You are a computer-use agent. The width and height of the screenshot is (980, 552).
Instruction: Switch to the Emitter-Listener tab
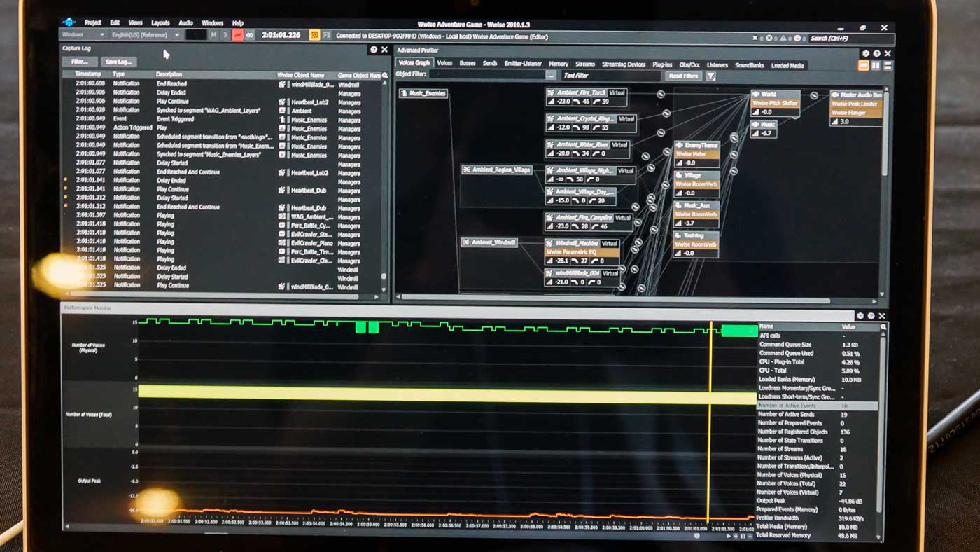523,64
